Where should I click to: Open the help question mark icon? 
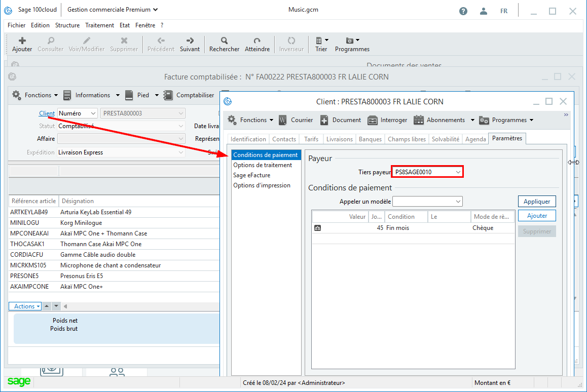click(463, 11)
